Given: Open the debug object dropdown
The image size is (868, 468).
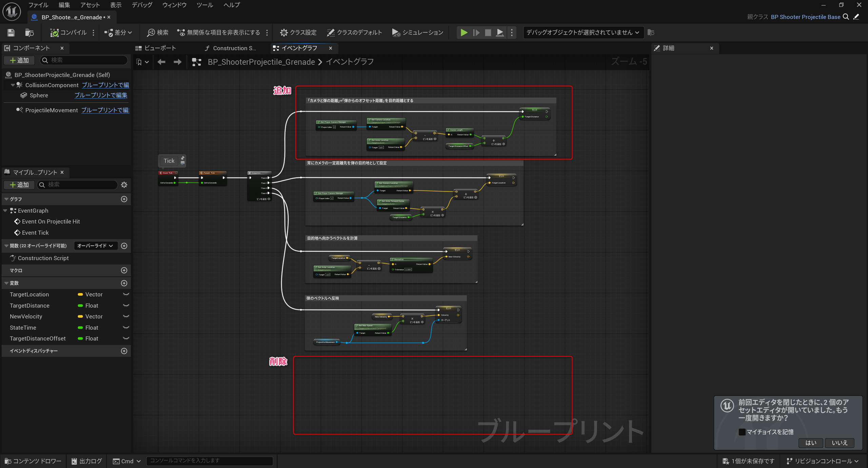Looking at the screenshot, I should [x=583, y=33].
